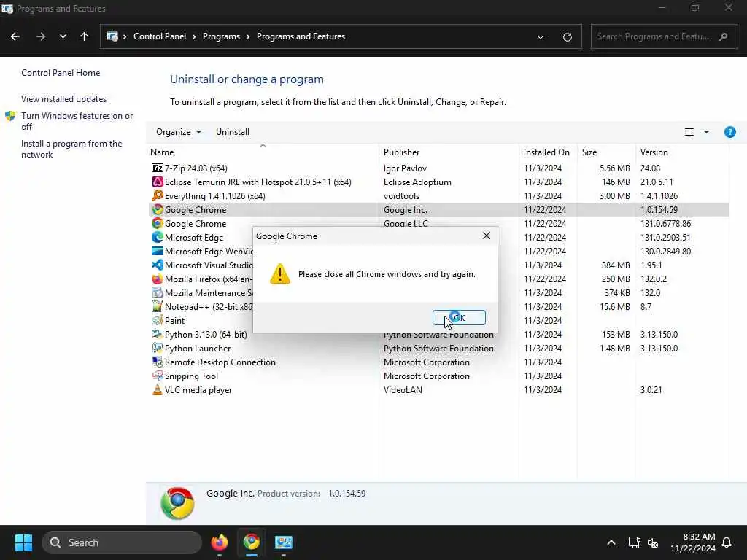
Task: Close the Google Chrome warning dialog
Action: coord(486,236)
